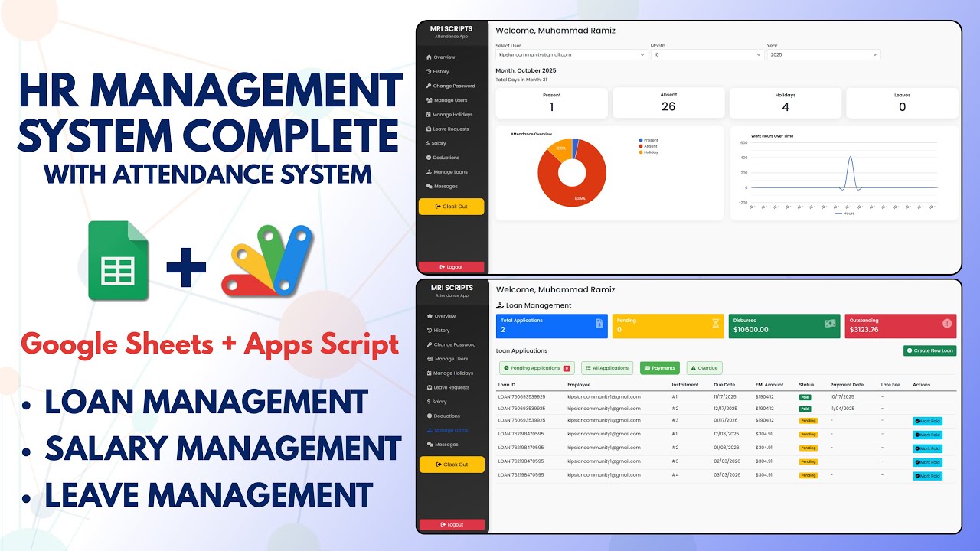Click Manage Users people icon in attendance dashboard sidebar
The image size is (980, 551).
[x=430, y=100]
